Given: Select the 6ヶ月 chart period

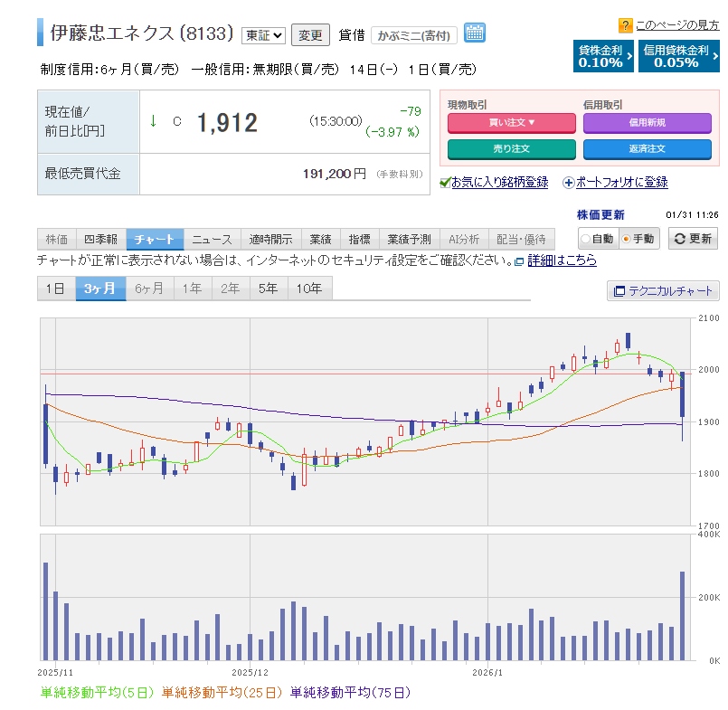Looking at the screenshot, I should pos(149,289).
